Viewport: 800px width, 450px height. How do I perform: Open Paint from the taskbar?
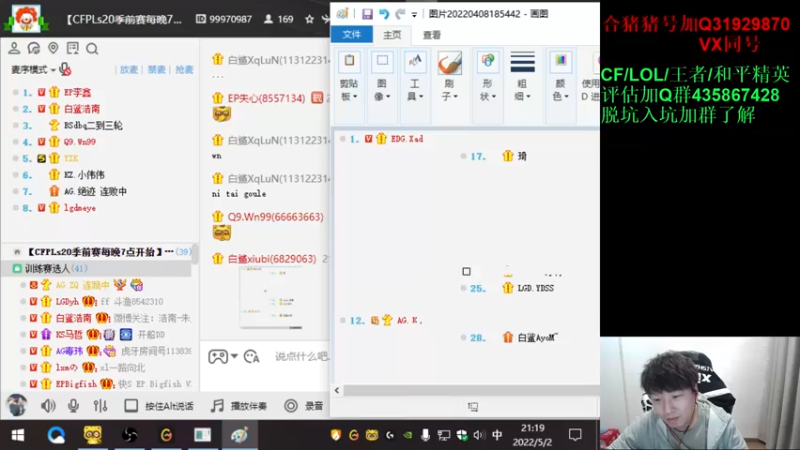pos(239,435)
